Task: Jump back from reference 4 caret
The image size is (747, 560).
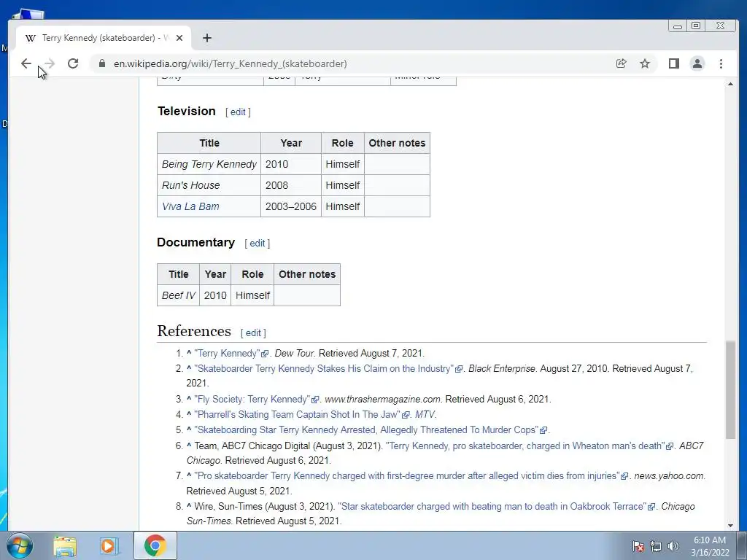Action: 189,414
